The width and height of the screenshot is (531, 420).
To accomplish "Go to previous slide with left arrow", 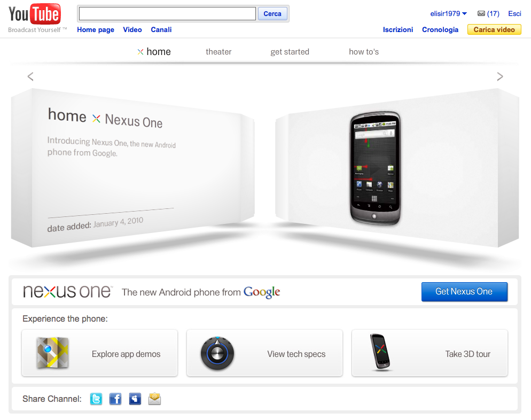I will (30, 76).
